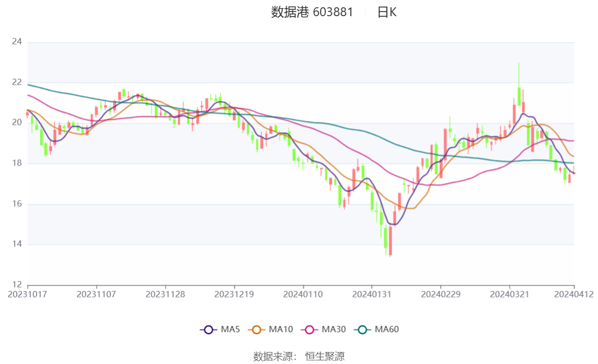Click the lowest red candlestick after 20240131

390,241
